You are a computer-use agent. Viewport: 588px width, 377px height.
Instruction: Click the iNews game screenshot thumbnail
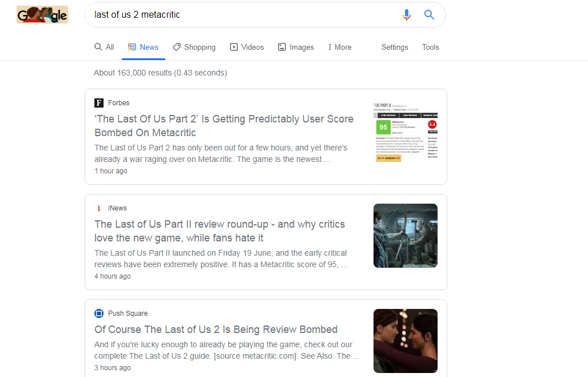(x=406, y=236)
